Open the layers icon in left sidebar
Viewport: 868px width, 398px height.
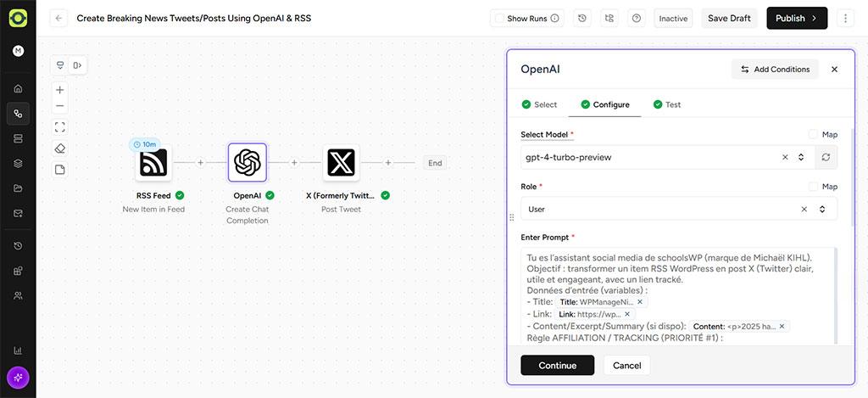[18, 164]
